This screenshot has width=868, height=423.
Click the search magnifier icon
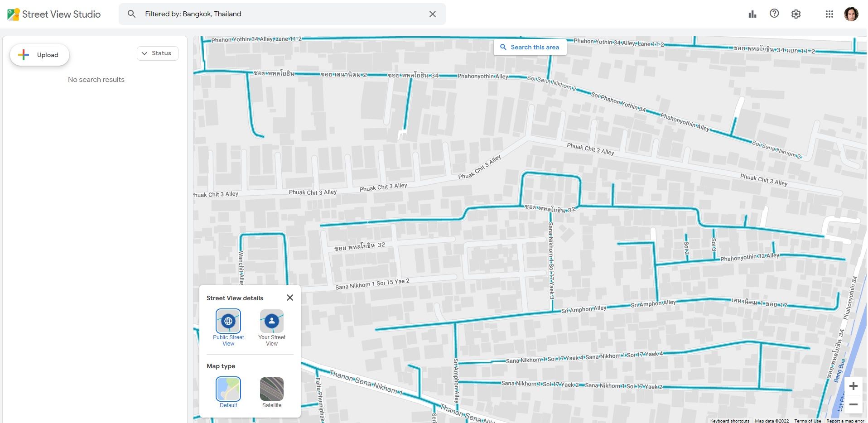point(131,14)
